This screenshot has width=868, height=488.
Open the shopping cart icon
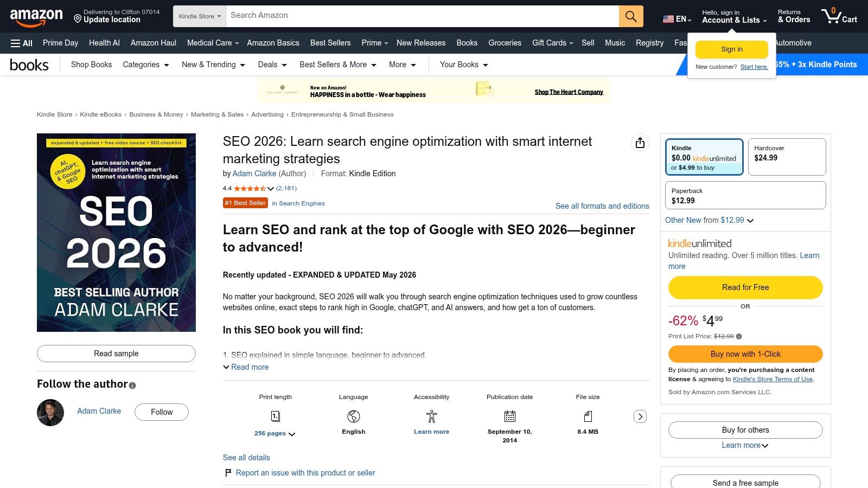tap(839, 16)
